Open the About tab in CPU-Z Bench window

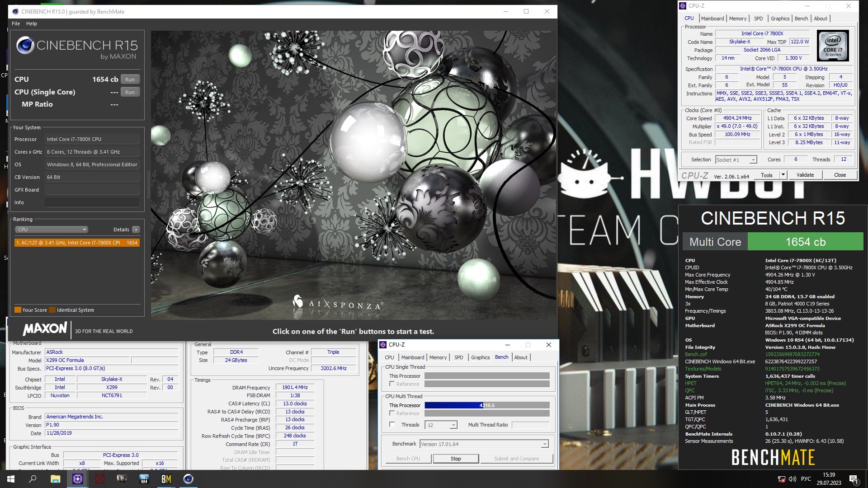(x=521, y=357)
